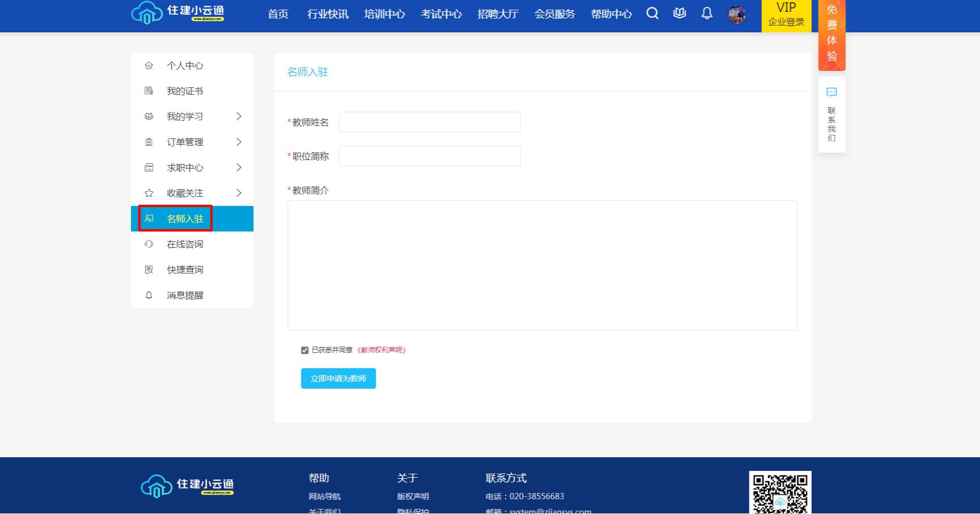The height and width of the screenshot is (514, 980).
Task: Expand the 订单管理 sidebar menu
Action: pyautogui.click(x=239, y=142)
